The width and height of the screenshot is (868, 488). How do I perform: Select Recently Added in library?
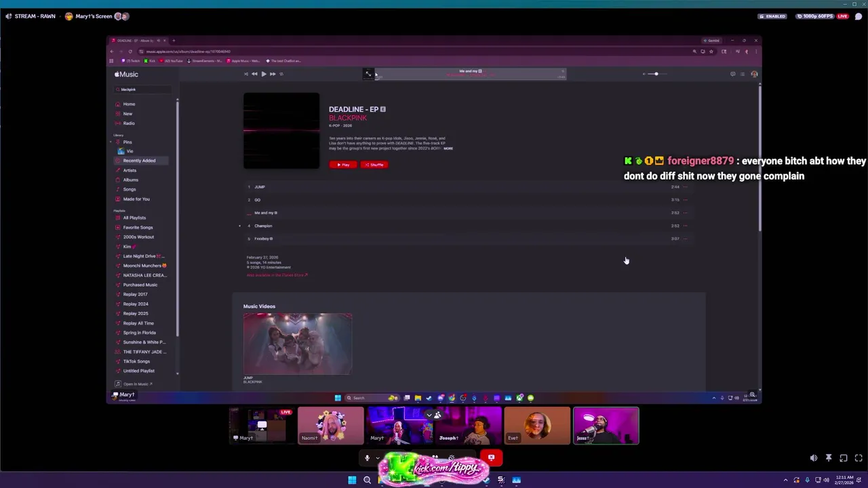click(139, 161)
